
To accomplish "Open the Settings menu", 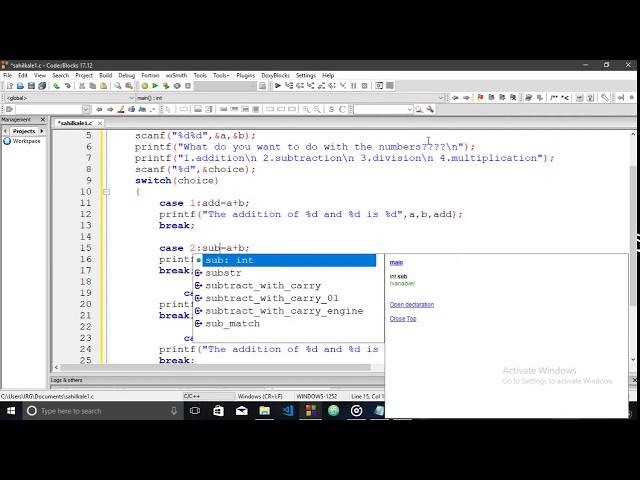I will coord(306,76).
